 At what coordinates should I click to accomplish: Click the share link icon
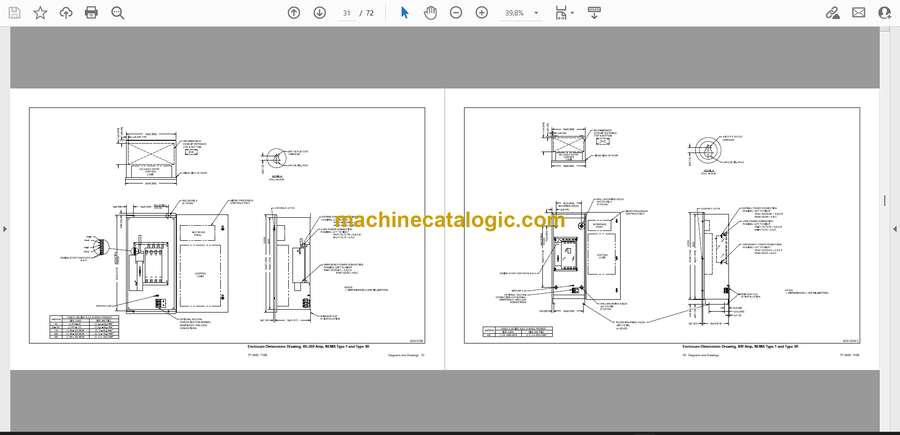pyautogui.click(x=832, y=13)
